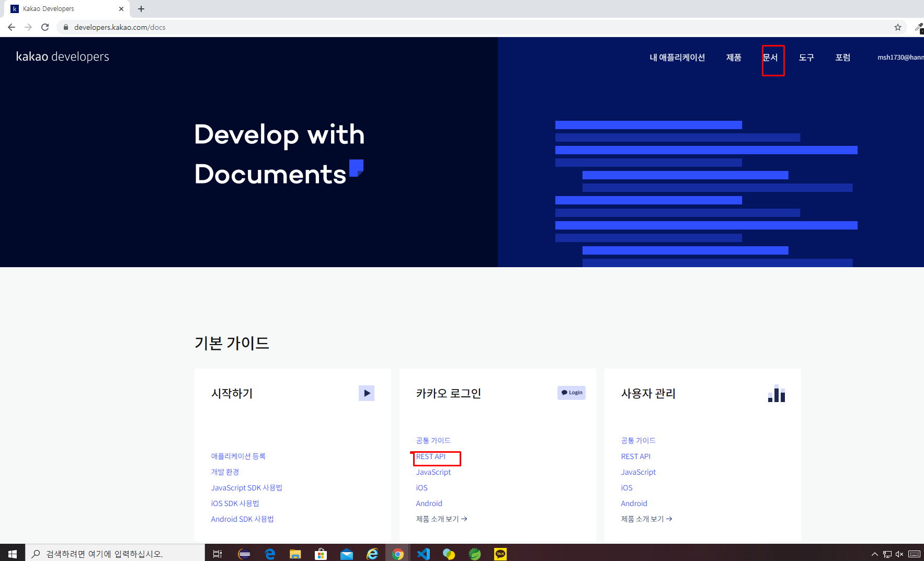924x561 pixels.
Task: Click the bar chart icon in 사용자 관리 card
Action: [777, 393]
